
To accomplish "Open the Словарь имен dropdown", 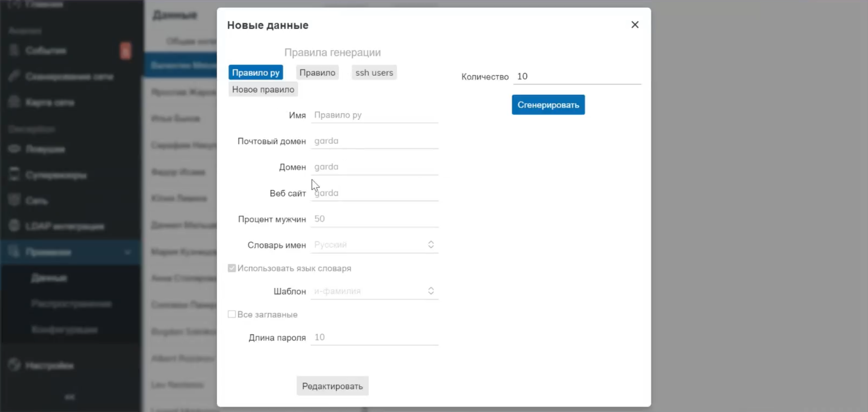I will coord(374,245).
